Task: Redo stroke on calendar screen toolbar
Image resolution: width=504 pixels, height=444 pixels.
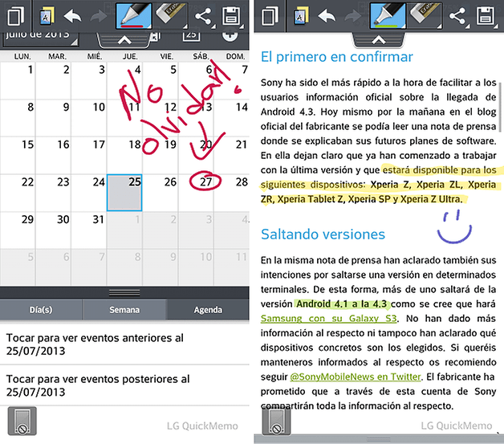Action: [99, 16]
